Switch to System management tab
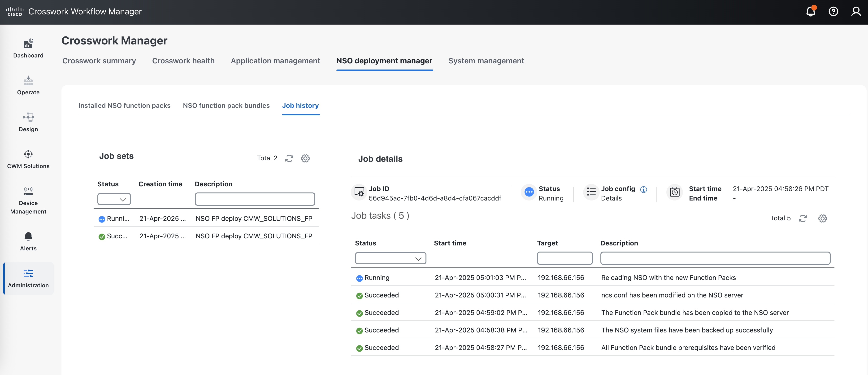868x375 pixels. tap(486, 61)
